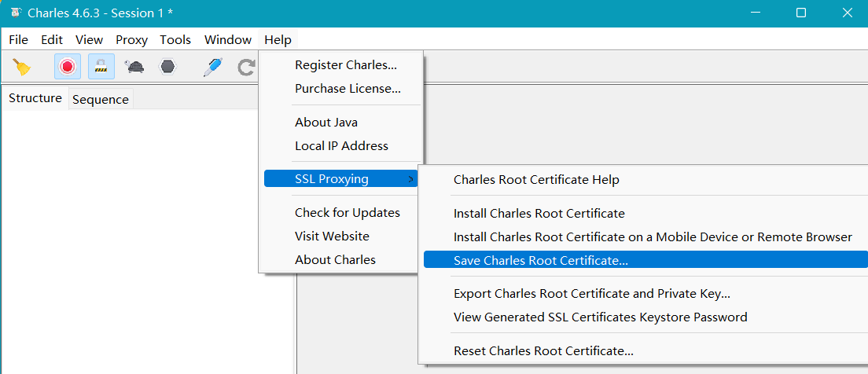Switch to the Sequence tab
Viewport: 868px width, 374px height.
point(101,100)
